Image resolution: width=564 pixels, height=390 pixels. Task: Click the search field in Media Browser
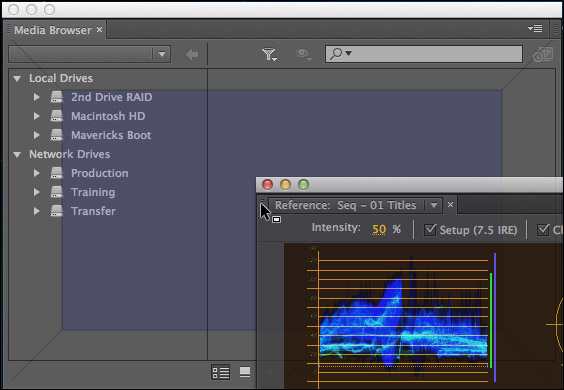pos(424,54)
